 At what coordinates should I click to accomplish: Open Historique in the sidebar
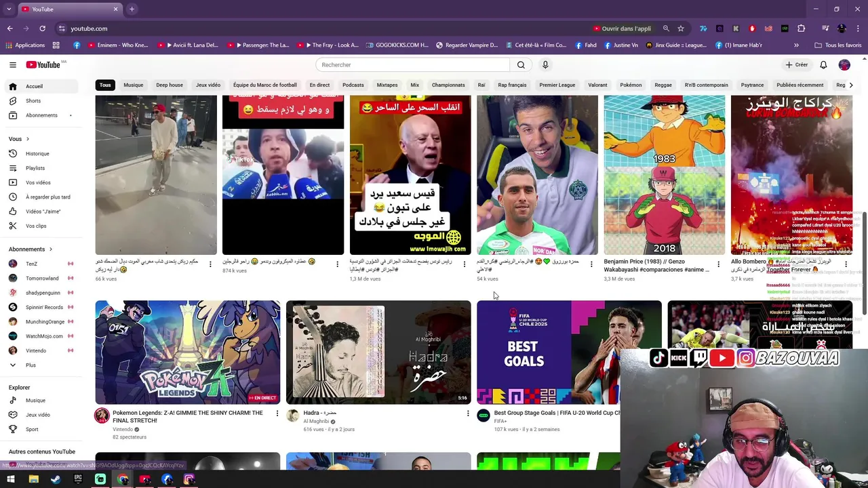click(42, 153)
